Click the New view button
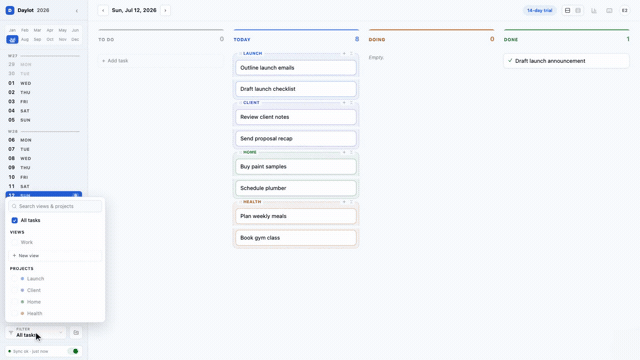The image size is (640, 360). (x=55, y=256)
